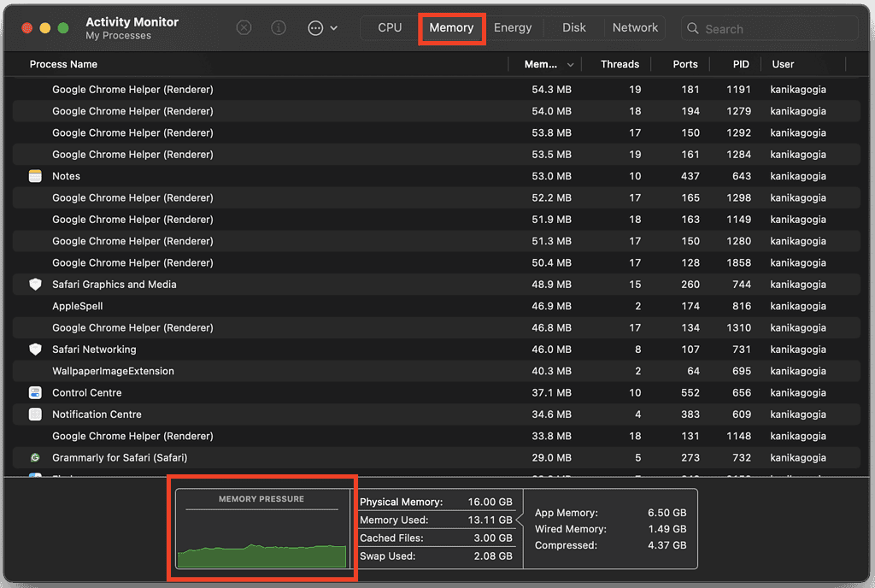Click the App Memory 6.50 GB entry
This screenshot has width=875, height=588.
[610, 513]
